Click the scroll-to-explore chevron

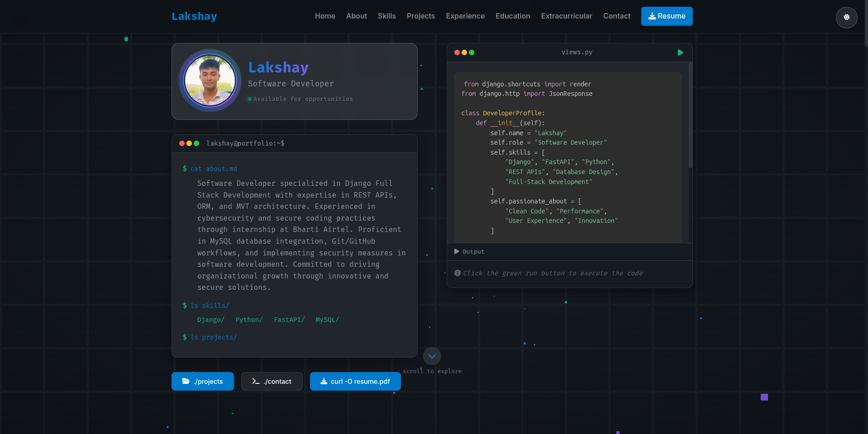click(x=432, y=356)
